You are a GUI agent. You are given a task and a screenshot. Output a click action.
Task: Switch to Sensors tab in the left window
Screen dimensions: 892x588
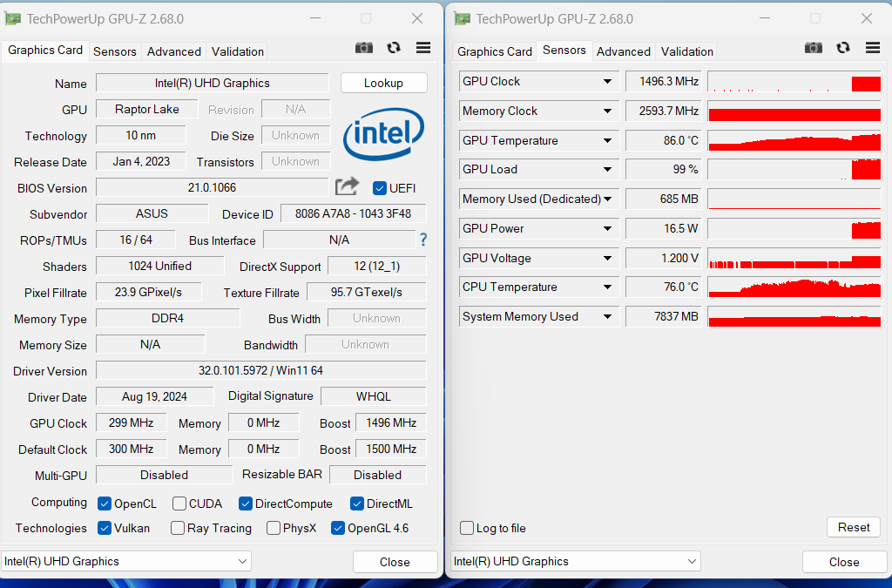[x=115, y=51]
